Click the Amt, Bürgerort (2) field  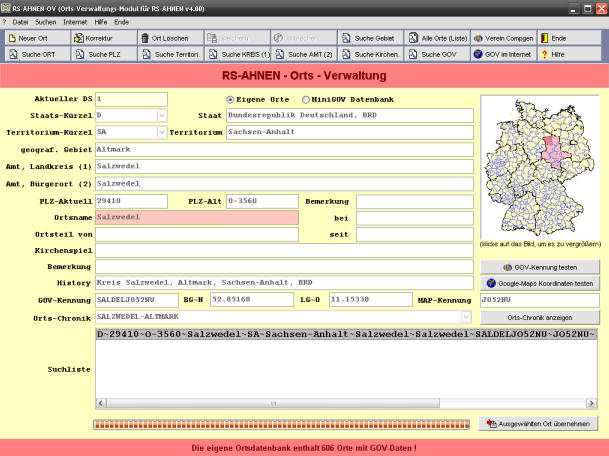(284, 184)
